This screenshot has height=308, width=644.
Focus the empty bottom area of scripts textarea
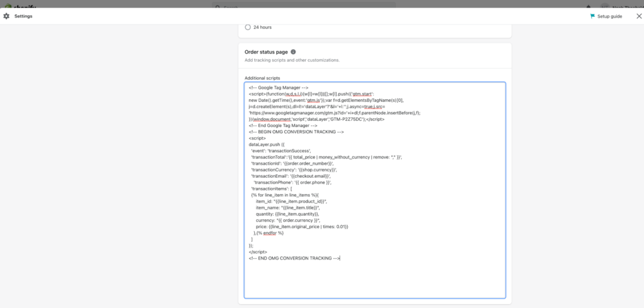(x=375, y=279)
